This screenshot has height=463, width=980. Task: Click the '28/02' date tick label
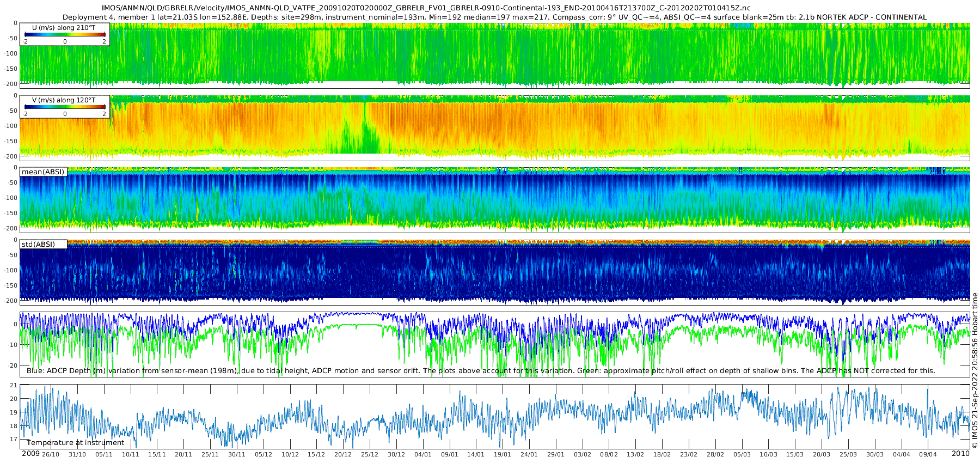(715, 454)
